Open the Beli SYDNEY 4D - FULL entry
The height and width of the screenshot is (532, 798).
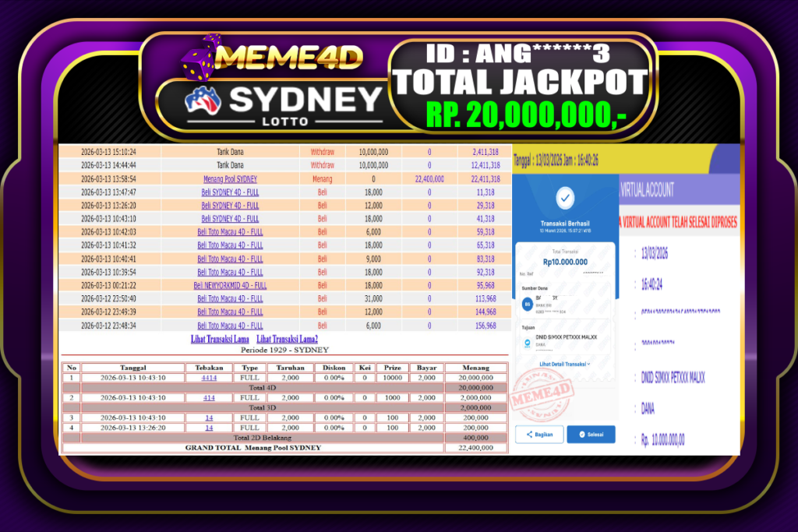(230, 192)
